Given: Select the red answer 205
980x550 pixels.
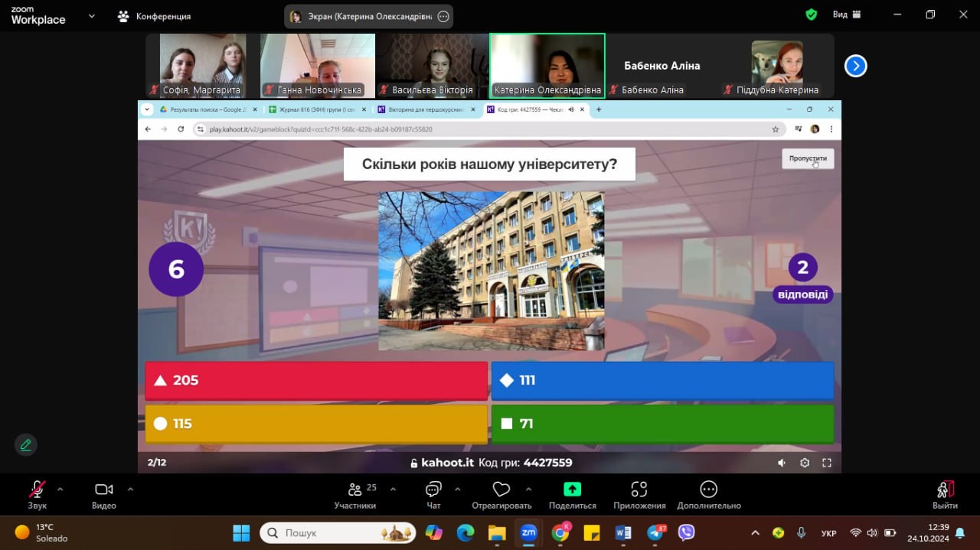Looking at the screenshot, I should pos(316,381).
